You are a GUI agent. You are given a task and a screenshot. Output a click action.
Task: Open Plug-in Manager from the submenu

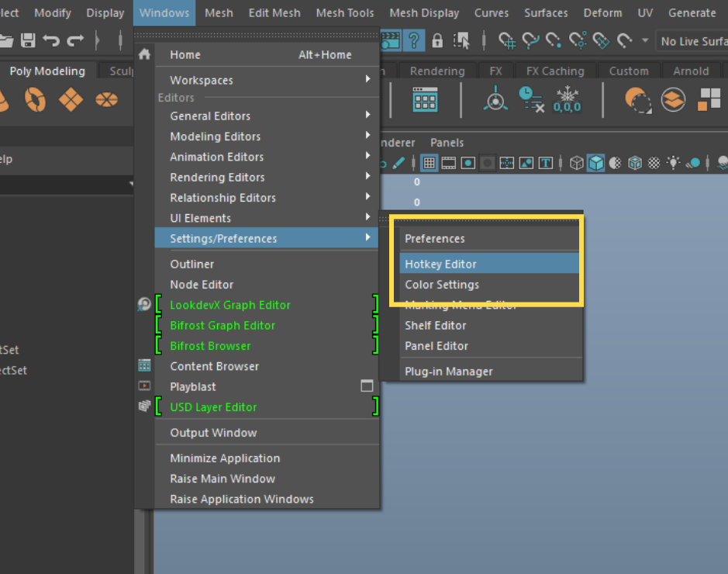(448, 372)
